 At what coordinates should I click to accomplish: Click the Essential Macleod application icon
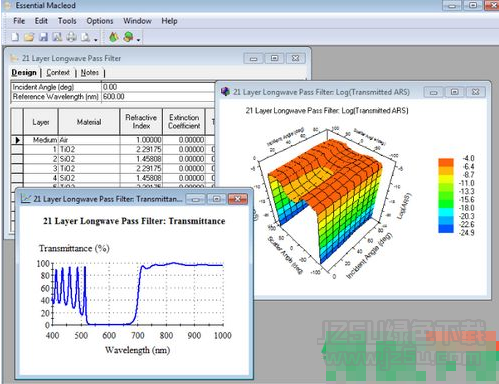click(x=8, y=5)
